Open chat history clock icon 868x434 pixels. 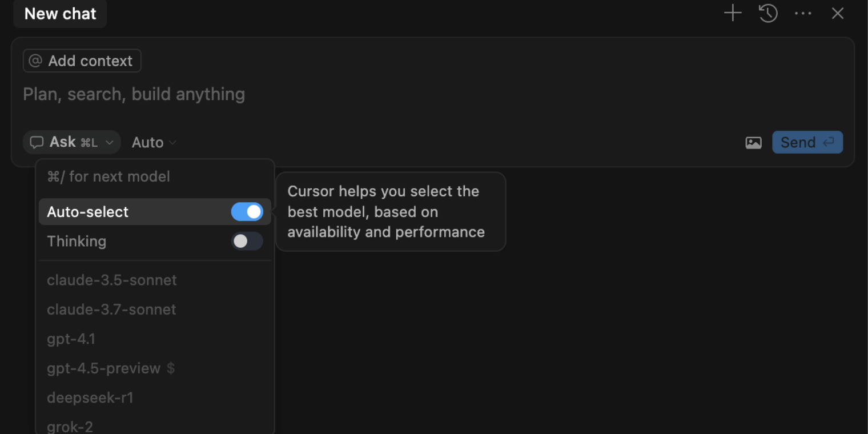click(x=768, y=13)
